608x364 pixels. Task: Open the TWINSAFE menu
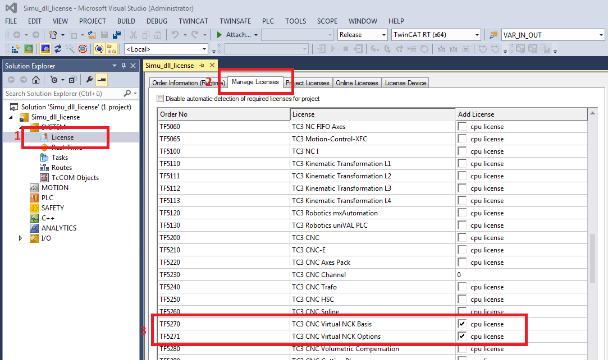235,21
